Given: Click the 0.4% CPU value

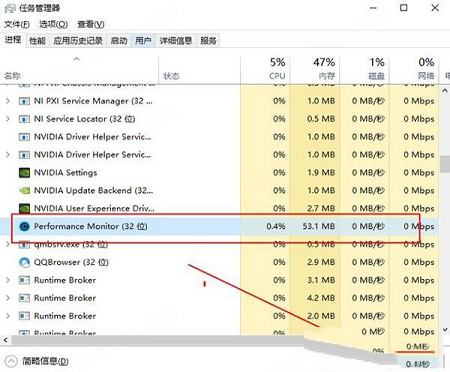Looking at the screenshot, I should coord(276,227).
